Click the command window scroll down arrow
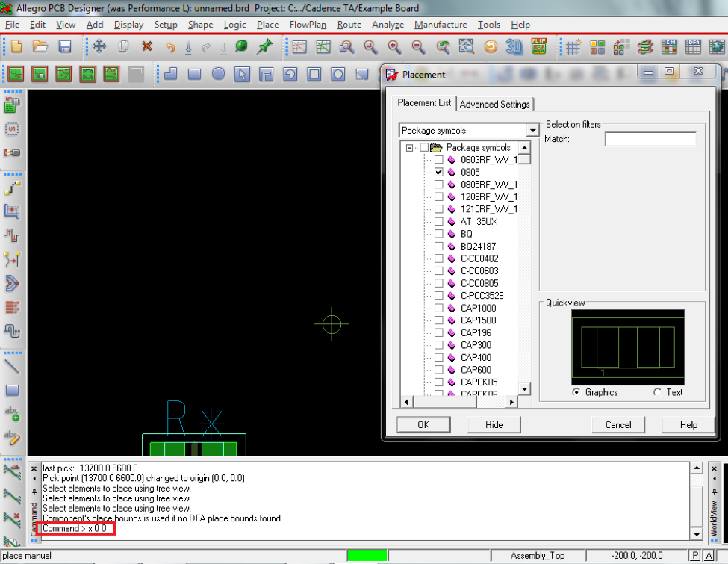This screenshot has height=564, width=728. pos(697,534)
